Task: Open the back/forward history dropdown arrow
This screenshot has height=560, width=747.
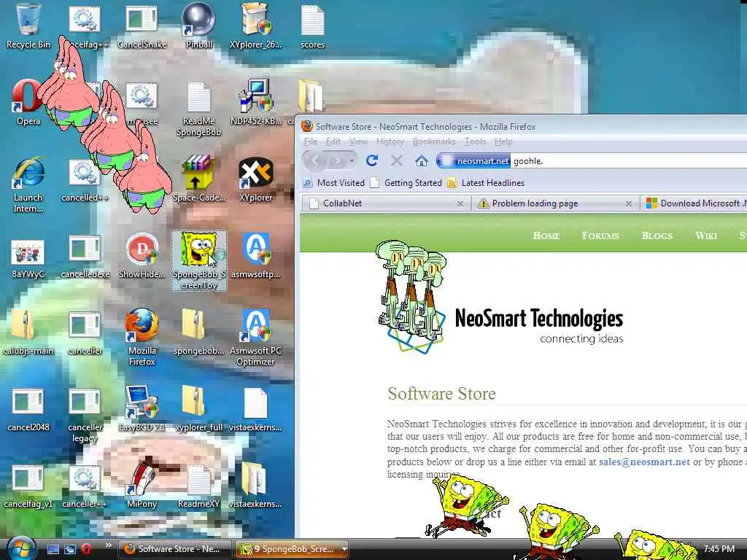Action: click(x=352, y=161)
